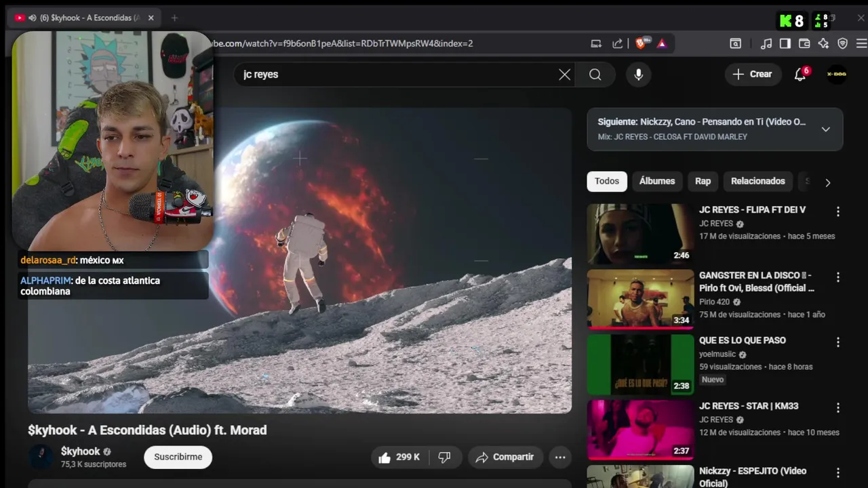Dislike the video with thumbs down
Screen dimensions: 868x488
point(445,457)
